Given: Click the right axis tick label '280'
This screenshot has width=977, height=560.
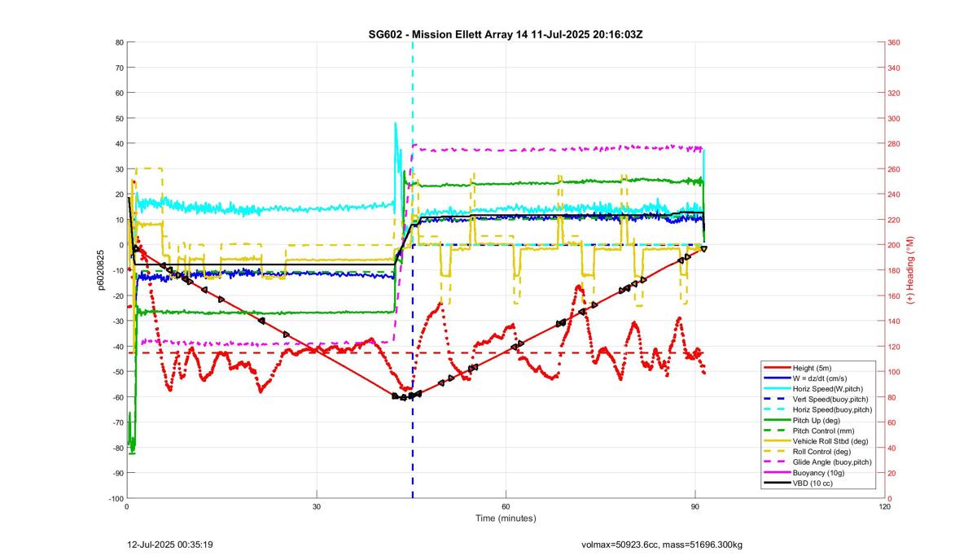Looking at the screenshot, I should tap(894, 144).
